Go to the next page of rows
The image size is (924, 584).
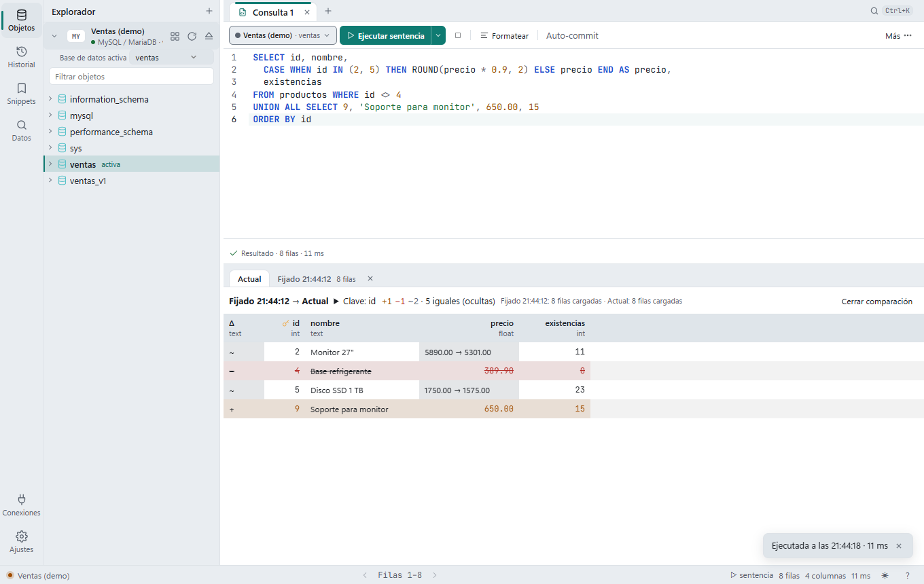tap(435, 575)
